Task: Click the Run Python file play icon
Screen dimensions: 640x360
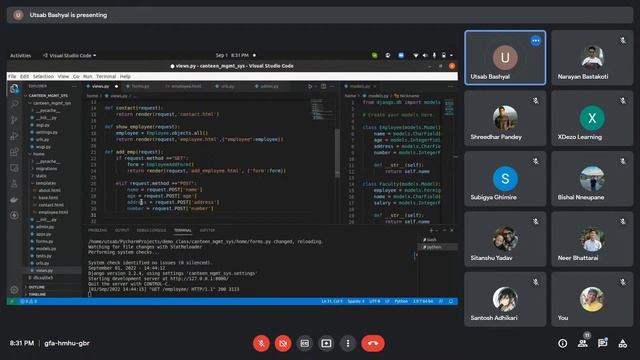Action: tap(310, 87)
